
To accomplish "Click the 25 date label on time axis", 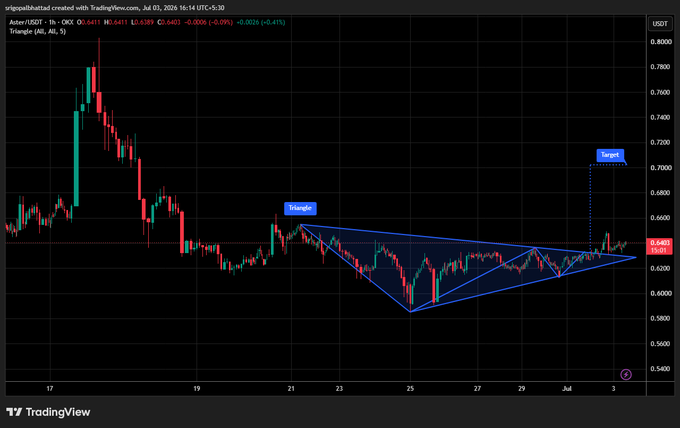I will 410,389.
